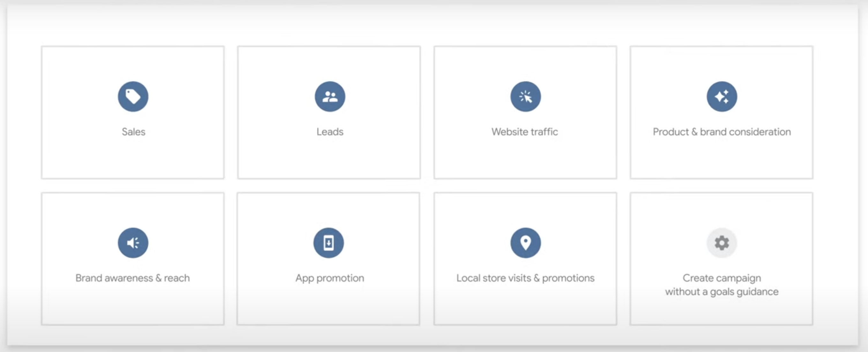Screen dimensions: 868x352
Task: Choose "Brand awareness & reach" label text
Action: [x=132, y=278]
